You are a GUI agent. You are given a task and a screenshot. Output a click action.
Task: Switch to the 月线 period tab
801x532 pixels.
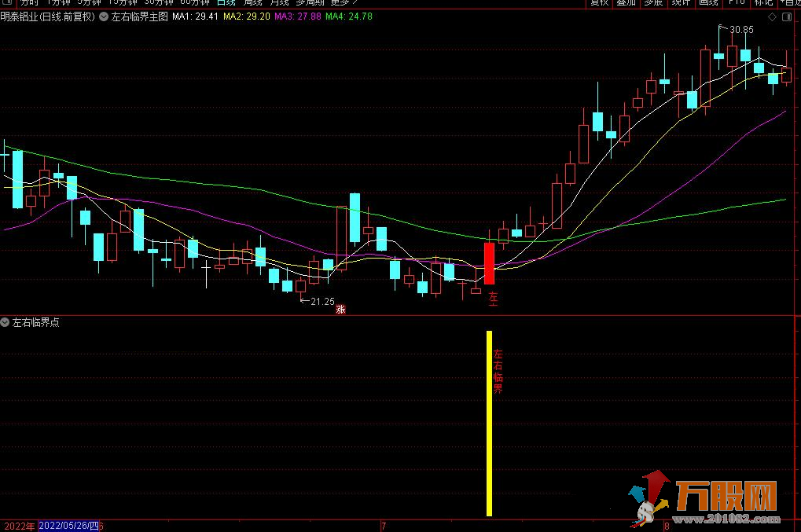pos(279,2)
